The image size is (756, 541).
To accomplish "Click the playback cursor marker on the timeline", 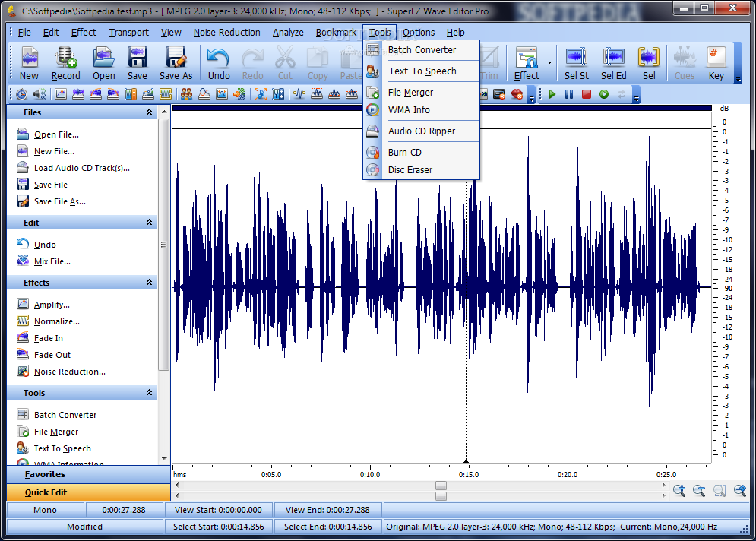I will pyautogui.click(x=466, y=461).
